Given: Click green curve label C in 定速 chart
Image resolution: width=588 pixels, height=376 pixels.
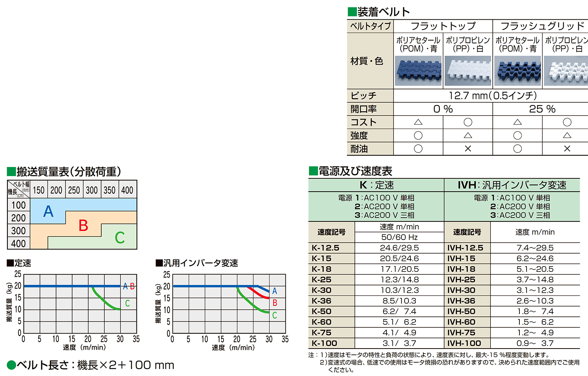Looking at the screenshot, I should pyautogui.click(x=127, y=303).
